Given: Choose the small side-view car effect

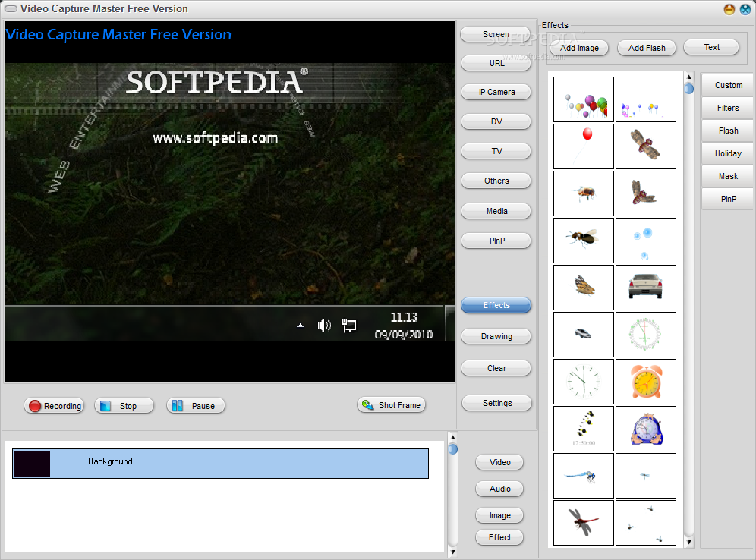Looking at the screenshot, I should point(584,335).
